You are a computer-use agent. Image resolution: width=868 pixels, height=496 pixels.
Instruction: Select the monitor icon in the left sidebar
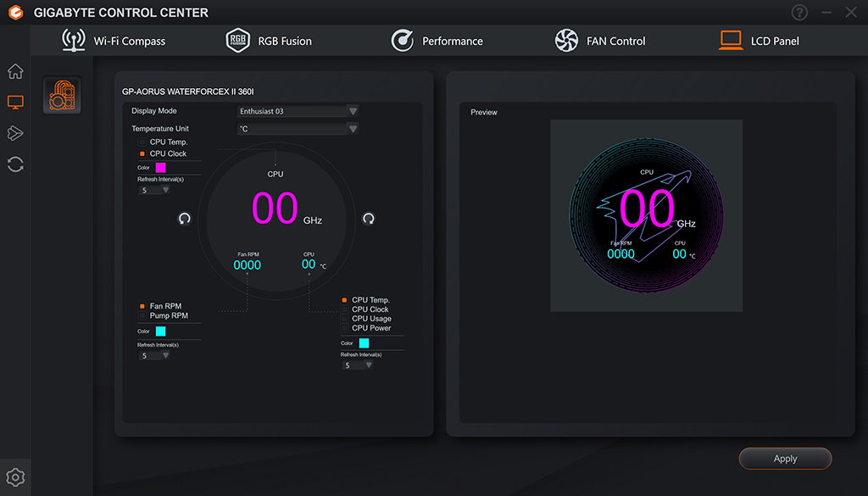coord(15,102)
